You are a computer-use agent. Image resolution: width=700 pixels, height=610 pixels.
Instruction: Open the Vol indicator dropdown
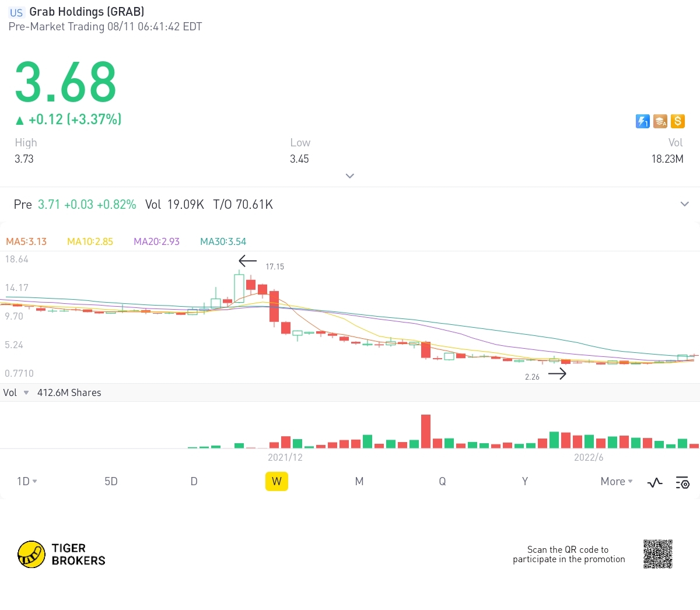point(16,392)
